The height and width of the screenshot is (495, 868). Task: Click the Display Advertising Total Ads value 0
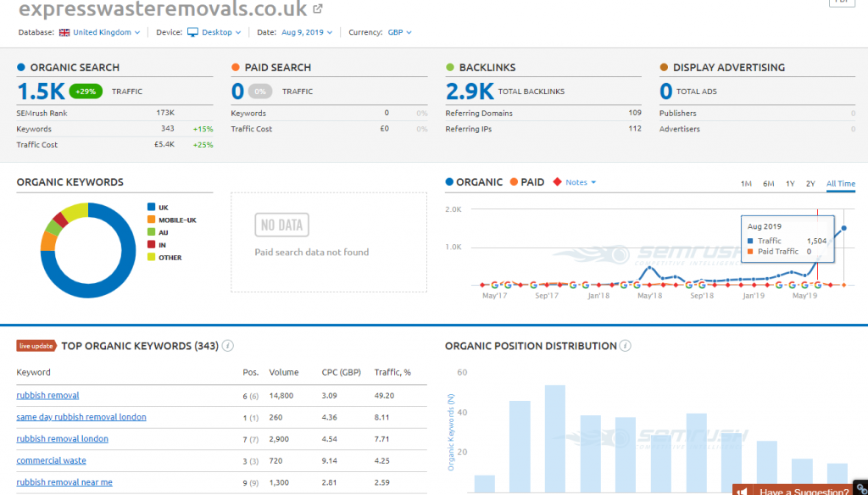click(666, 92)
